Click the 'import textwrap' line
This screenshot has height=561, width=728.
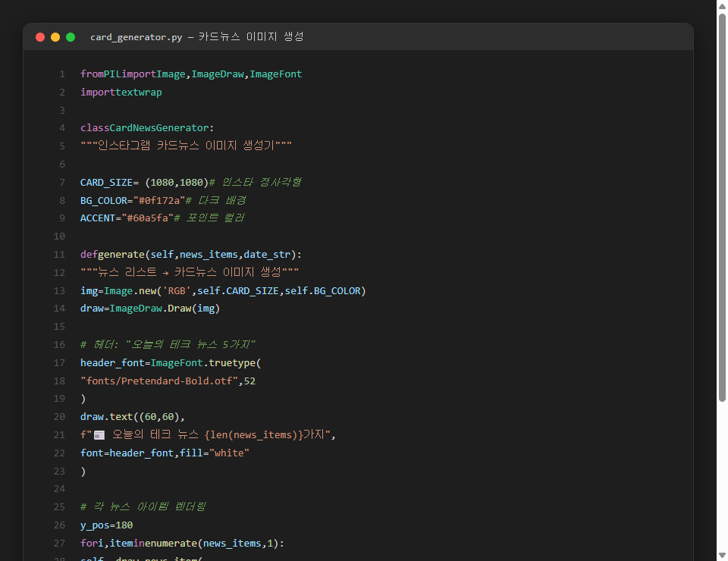tap(121, 92)
